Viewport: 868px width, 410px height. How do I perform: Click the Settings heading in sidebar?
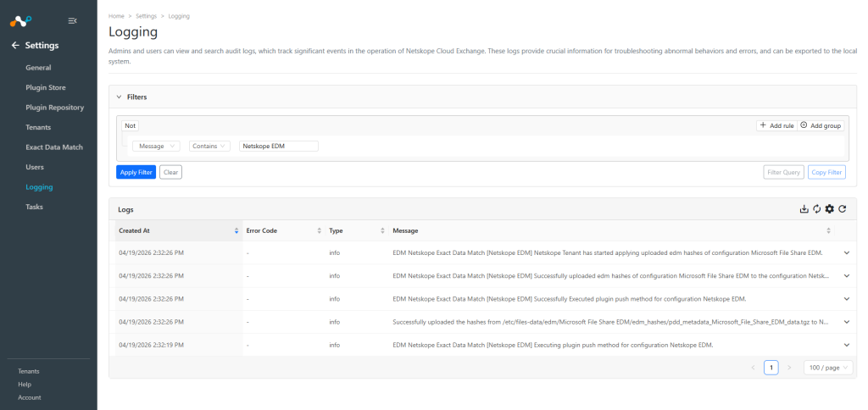pyautogui.click(x=42, y=46)
